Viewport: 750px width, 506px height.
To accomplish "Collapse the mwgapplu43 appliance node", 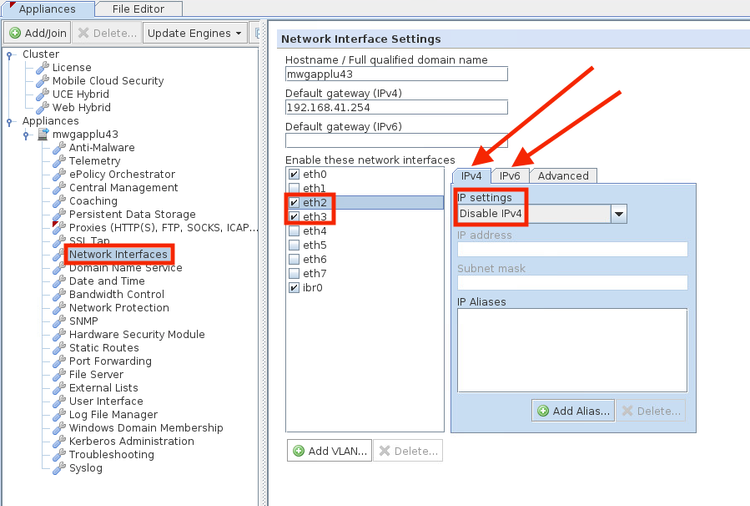I will click(26, 135).
